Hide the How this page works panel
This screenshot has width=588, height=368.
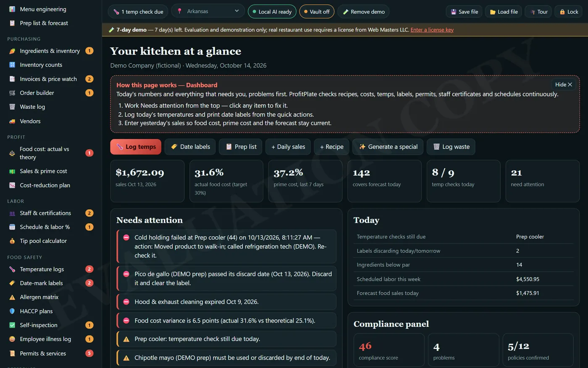point(563,85)
